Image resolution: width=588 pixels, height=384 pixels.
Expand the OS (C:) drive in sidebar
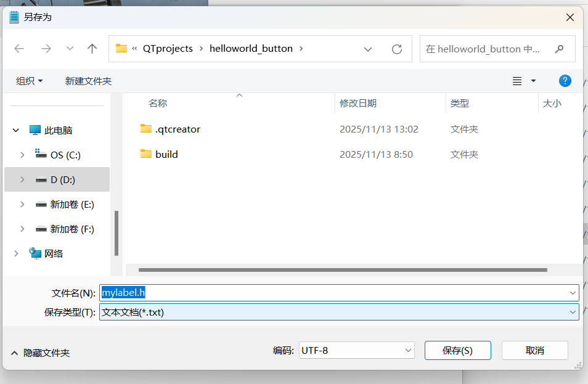tap(23, 155)
